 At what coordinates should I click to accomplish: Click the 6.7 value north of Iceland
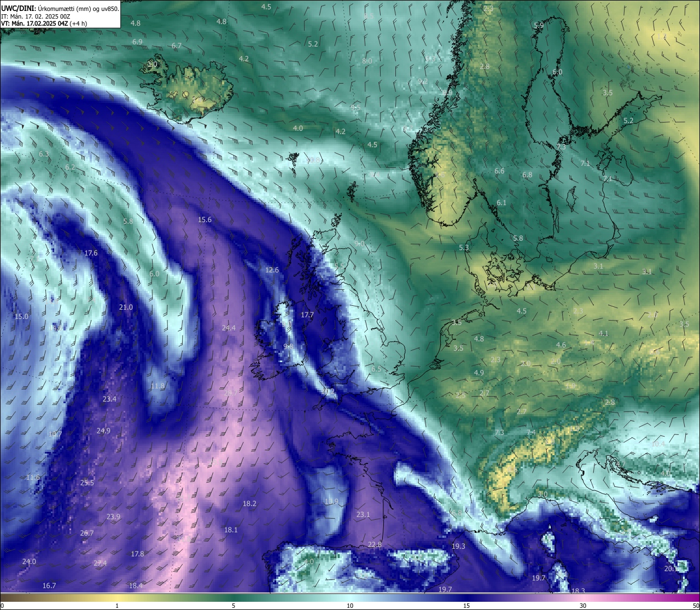176,46
